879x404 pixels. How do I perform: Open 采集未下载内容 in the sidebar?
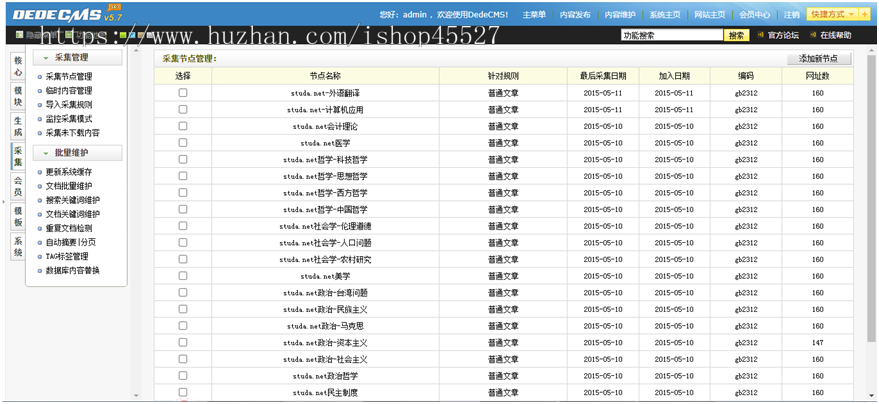tap(73, 133)
